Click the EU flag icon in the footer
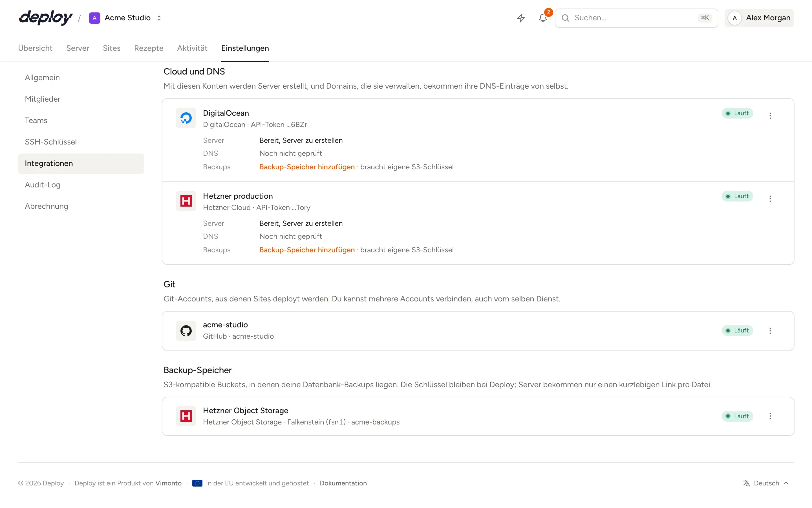 (x=197, y=483)
